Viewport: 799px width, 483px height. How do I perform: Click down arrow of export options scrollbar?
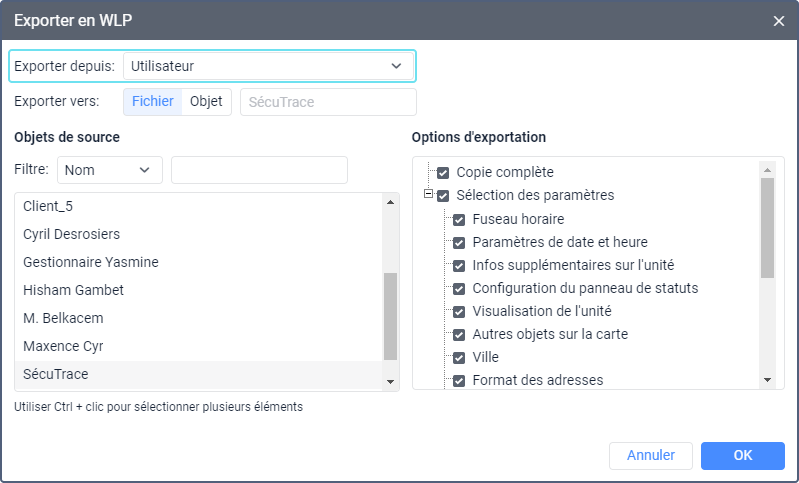click(x=767, y=380)
